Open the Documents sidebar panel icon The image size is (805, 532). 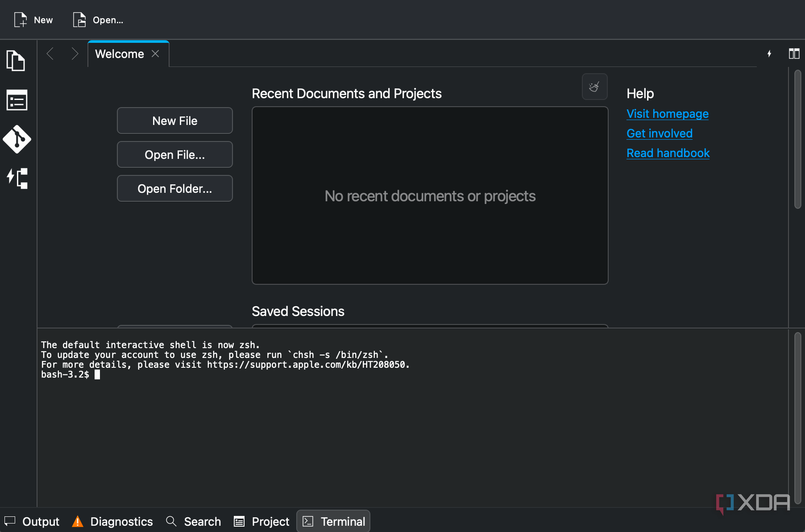(x=17, y=61)
